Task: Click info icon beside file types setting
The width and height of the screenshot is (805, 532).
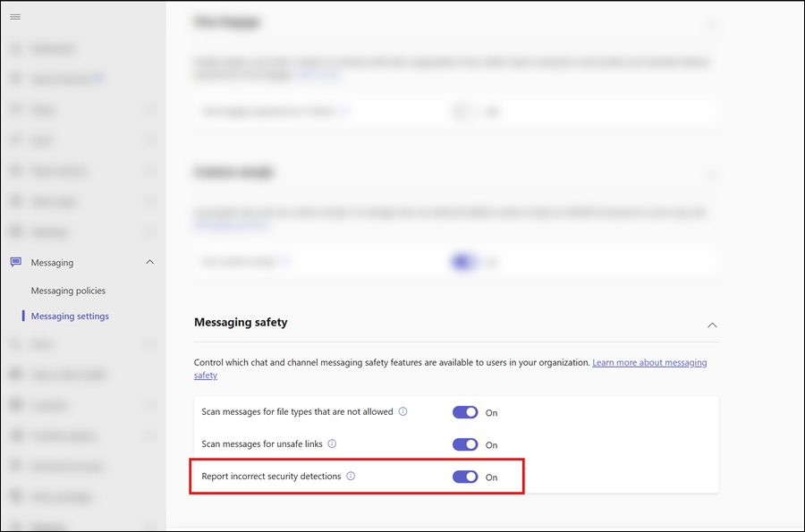Action: click(x=402, y=412)
